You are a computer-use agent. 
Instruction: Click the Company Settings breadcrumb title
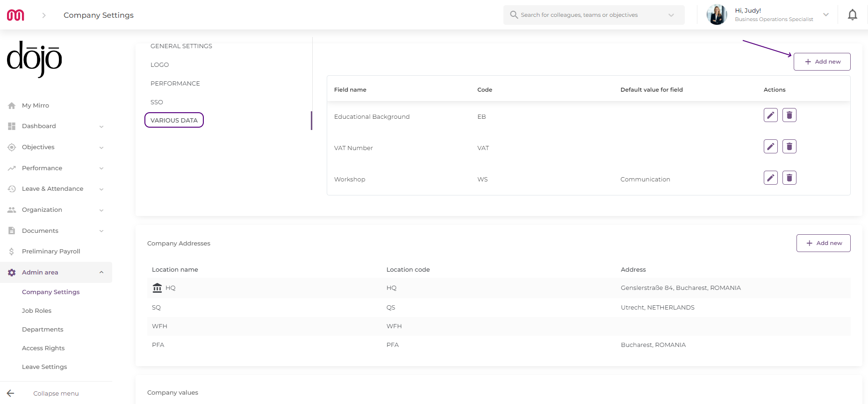coord(99,15)
